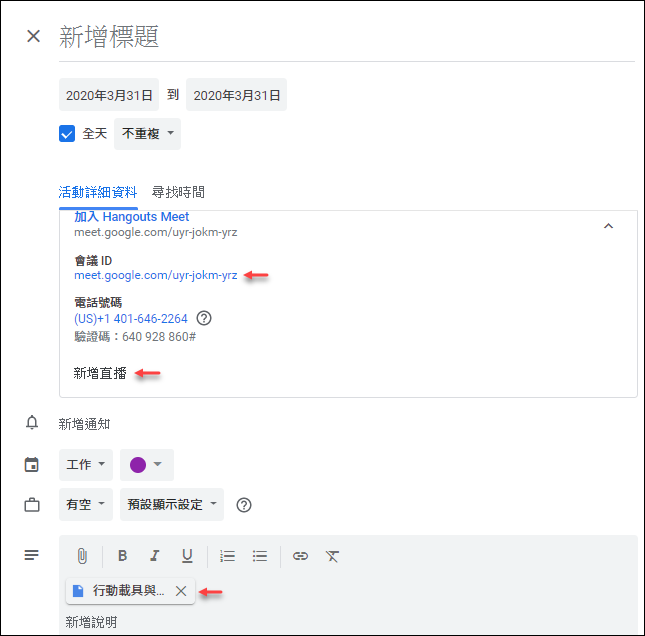Viewport: 645px width, 636px height.
Task: Click help icon next to phone number
Action: point(204,318)
